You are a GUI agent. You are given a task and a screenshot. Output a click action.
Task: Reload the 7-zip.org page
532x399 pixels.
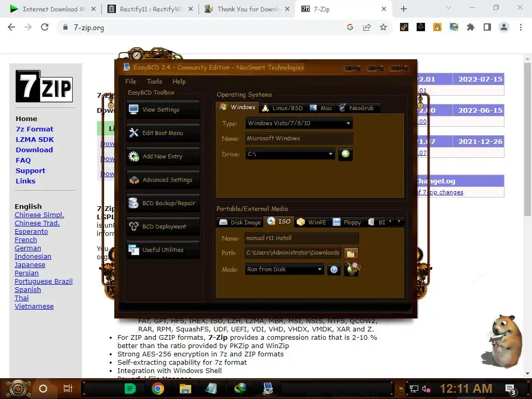(45, 27)
